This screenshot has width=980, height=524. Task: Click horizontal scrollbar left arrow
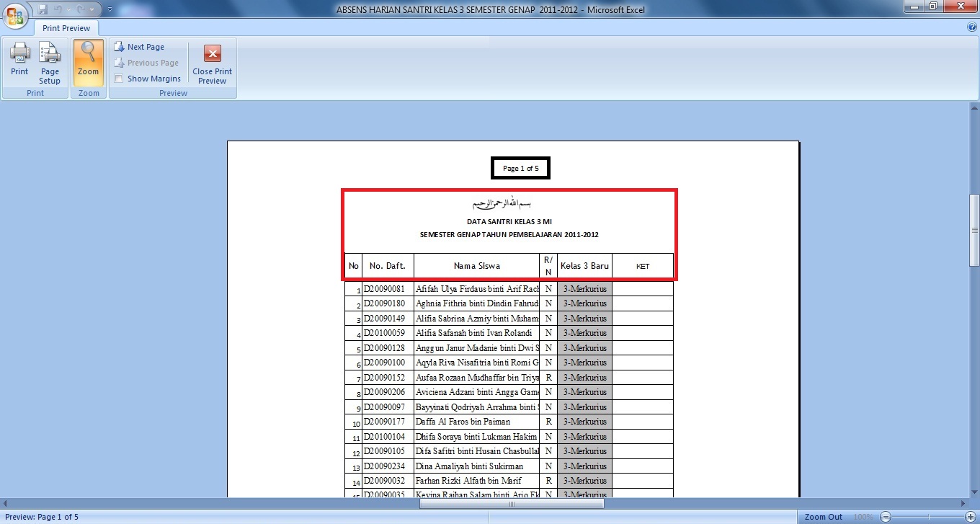tap(6, 504)
